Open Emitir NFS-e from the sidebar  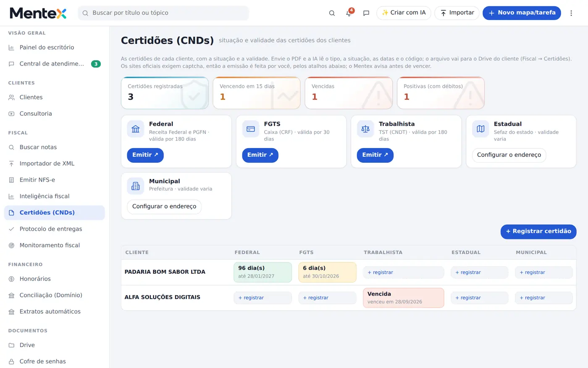[x=55, y=180]
